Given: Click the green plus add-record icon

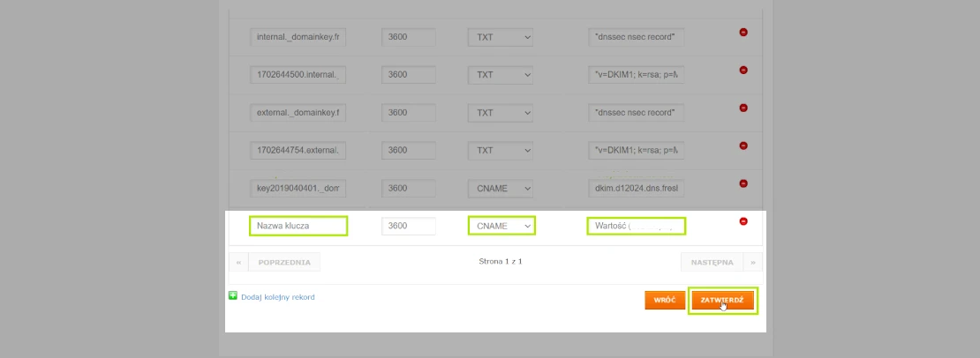Looking at the screenshot, I should click(x=233, y=296).
